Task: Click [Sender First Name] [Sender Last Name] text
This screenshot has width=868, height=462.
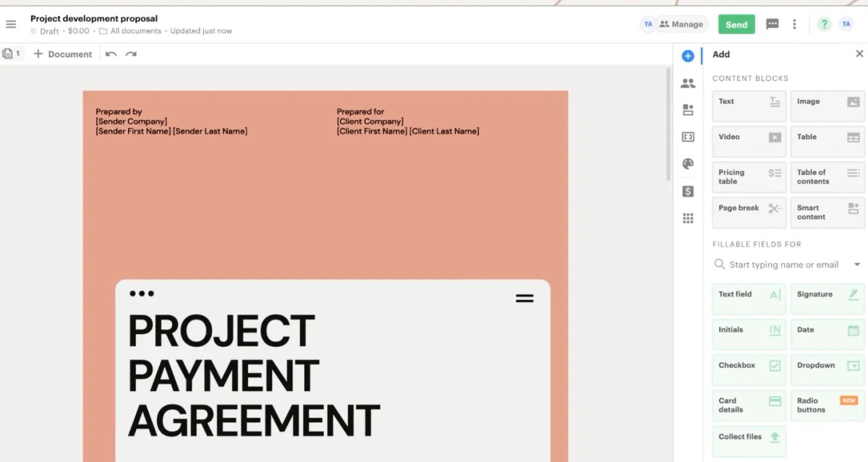Action: pos(171,132)
